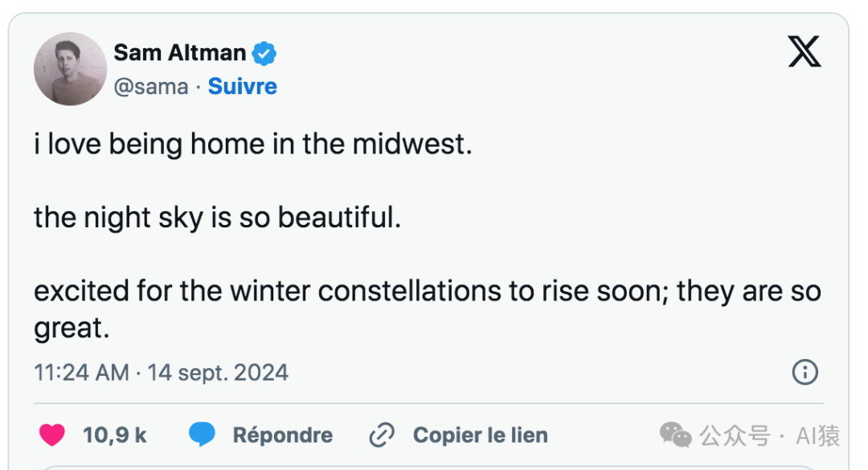Open the 11:24 AM 14 sept. 2024 timestamp
Screen dimensions: 868x470
point(161,373)
